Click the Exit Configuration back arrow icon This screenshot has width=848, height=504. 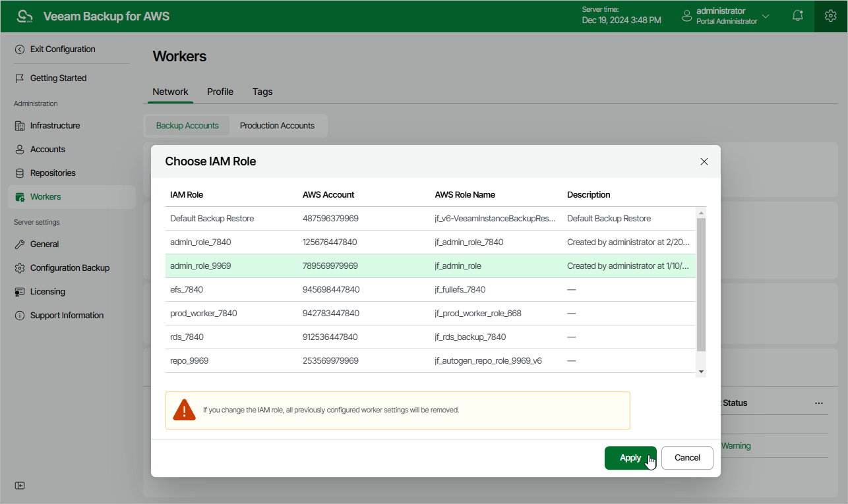pyautogui.click(x=20, y=49)
